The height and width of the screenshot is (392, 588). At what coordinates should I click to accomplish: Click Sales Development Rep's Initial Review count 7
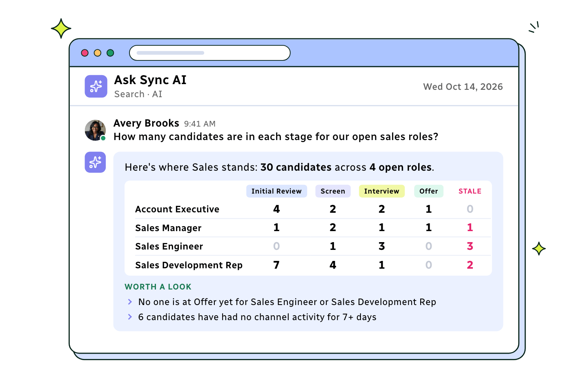click(x=276, y=265)
